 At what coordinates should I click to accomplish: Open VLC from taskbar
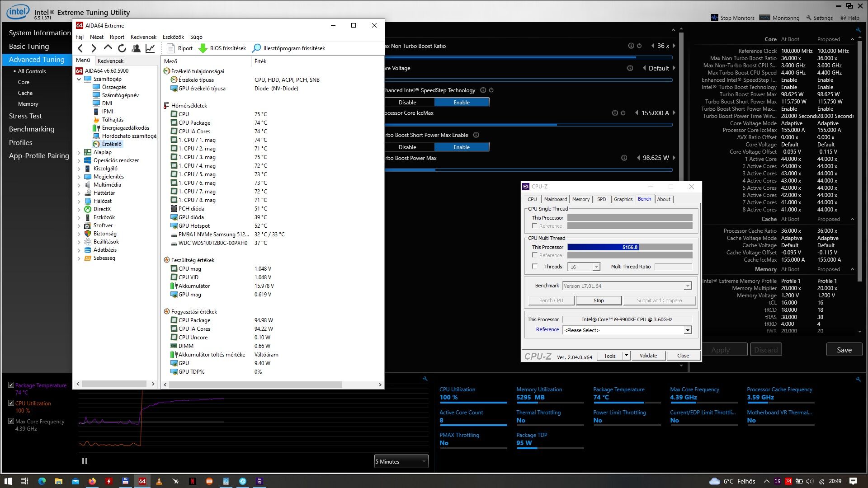[159, 481]
